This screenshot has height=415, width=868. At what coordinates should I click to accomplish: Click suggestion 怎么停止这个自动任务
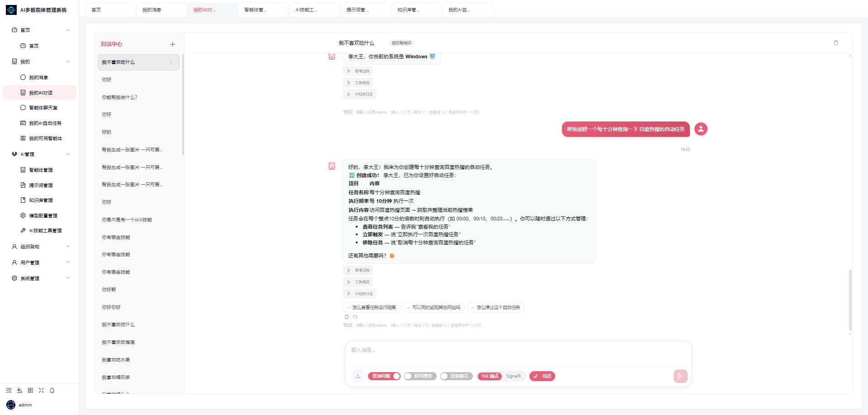click(495, 308)
